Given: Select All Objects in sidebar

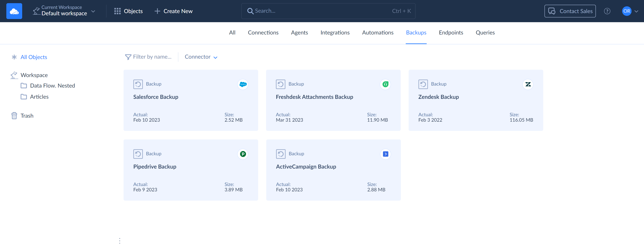Looking at the screenshot, I should [34, 57].
